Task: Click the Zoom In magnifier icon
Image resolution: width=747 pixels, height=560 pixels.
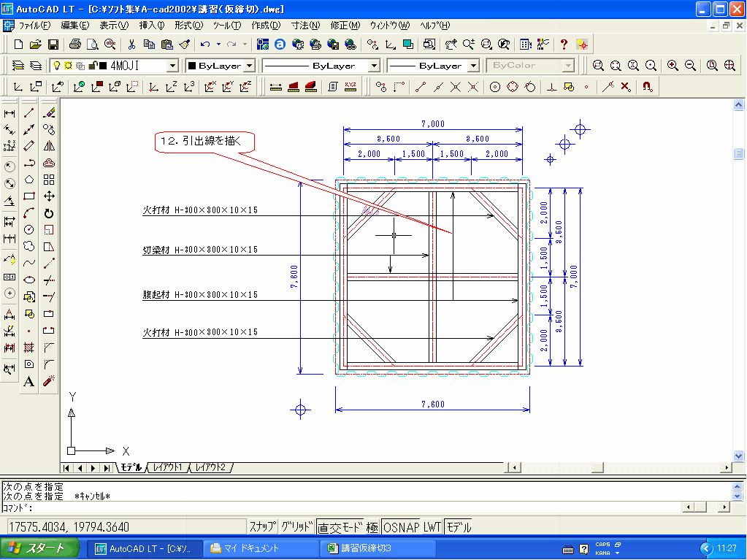Action: coord(673,65)
